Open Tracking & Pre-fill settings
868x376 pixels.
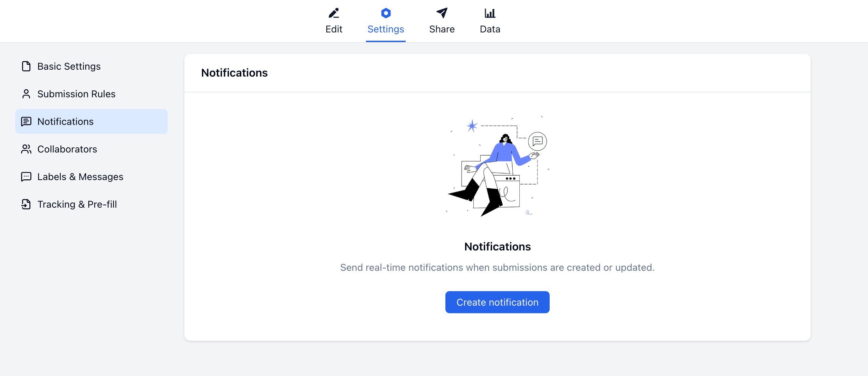point(78,204)
